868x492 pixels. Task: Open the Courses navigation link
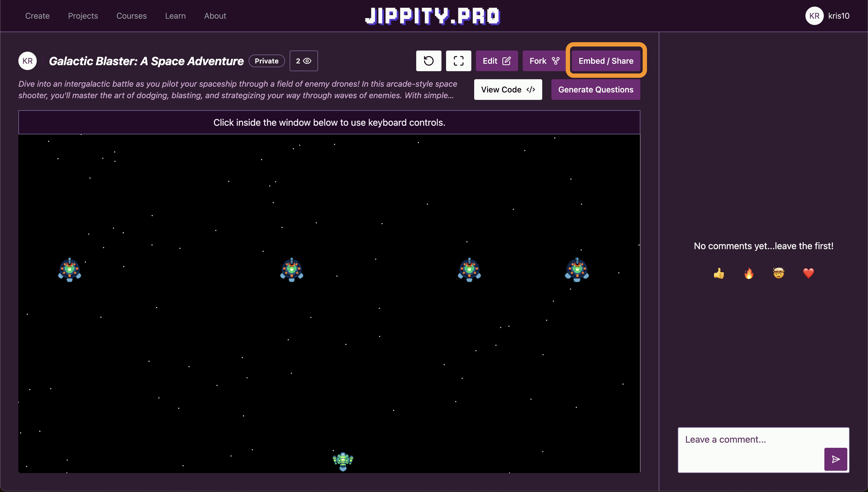point(131,16)
